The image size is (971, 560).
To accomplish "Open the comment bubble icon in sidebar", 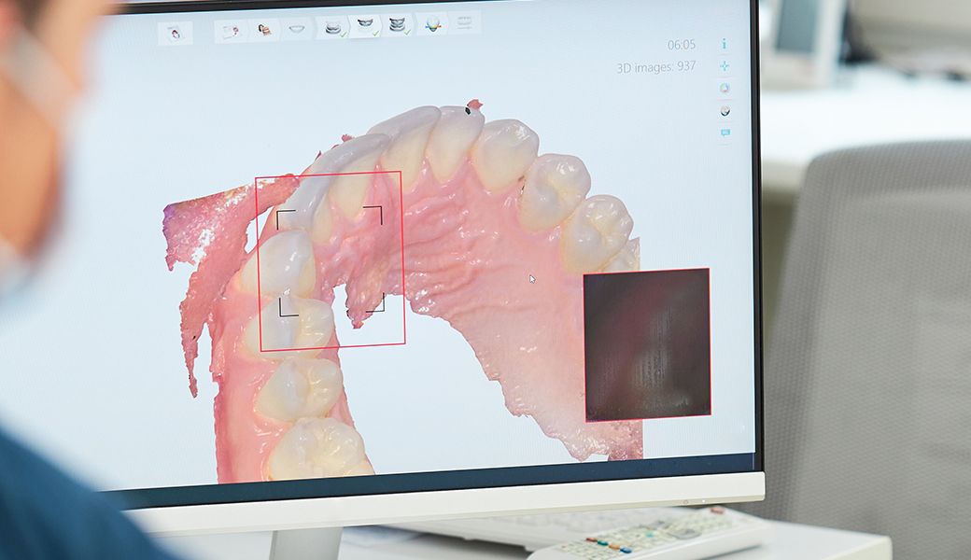I will [x=725, y=133].
